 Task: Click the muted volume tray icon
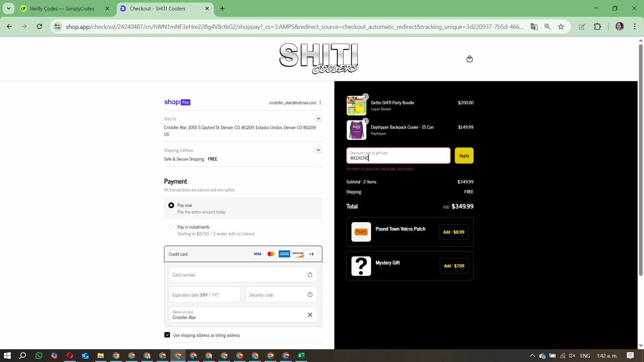(572, 356)
